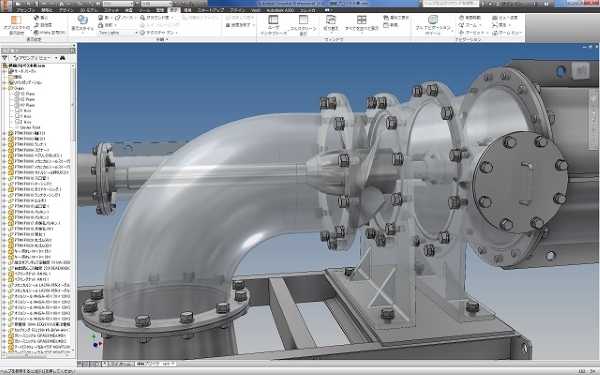This screenshot has height=375, width=600.
Task: Open the browser find binoculars icon
Action: tap(62, 58)
